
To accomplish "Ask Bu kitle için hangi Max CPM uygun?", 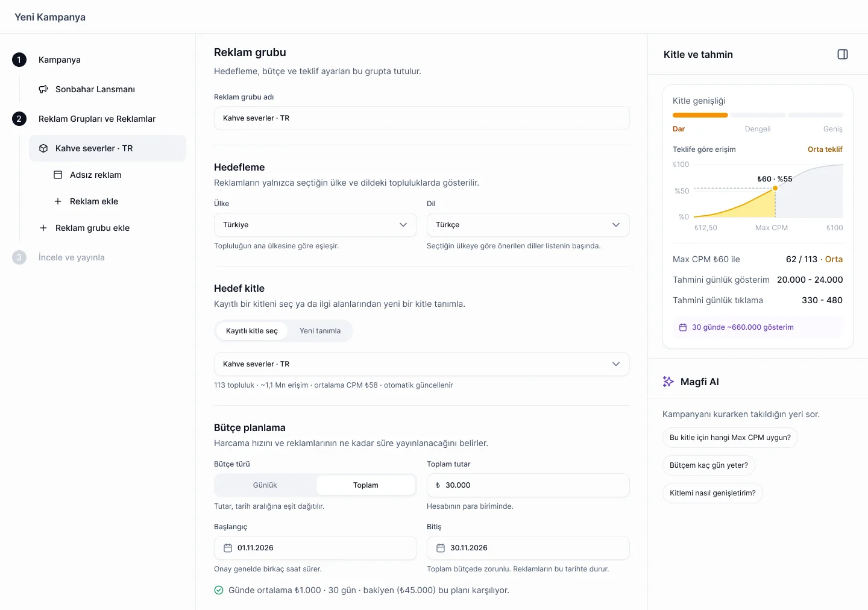I will click(x=730, y=438).
